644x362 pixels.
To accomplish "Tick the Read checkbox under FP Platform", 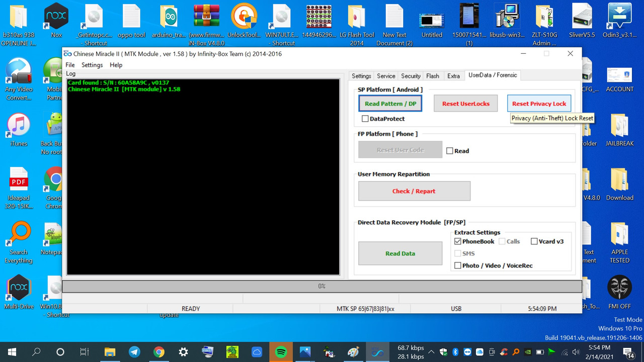I will click(x=450, y=151).
